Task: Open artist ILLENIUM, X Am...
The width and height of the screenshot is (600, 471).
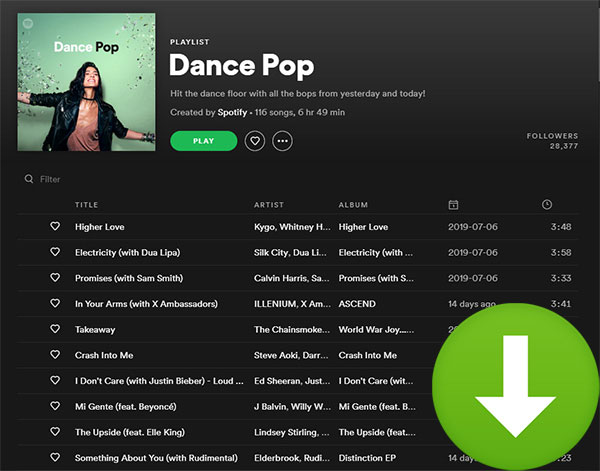Action: coord(292,304)
